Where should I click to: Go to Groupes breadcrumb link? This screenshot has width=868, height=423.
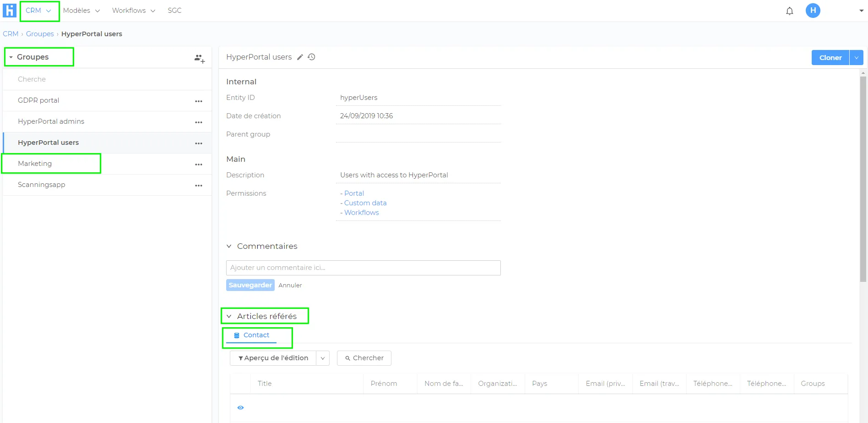[40, 34]
